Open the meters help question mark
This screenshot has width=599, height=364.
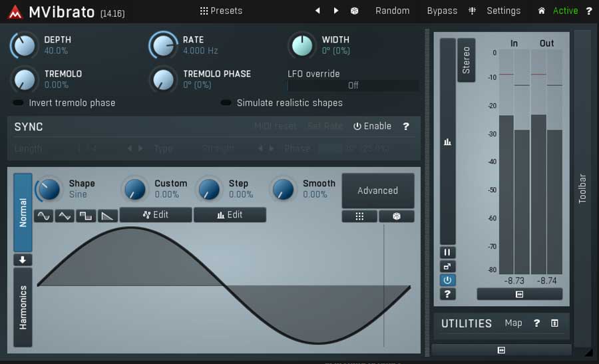pos(447,294)
